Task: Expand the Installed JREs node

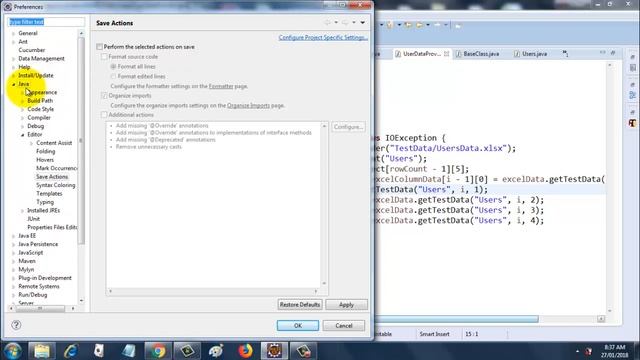Action: [22, 210]
